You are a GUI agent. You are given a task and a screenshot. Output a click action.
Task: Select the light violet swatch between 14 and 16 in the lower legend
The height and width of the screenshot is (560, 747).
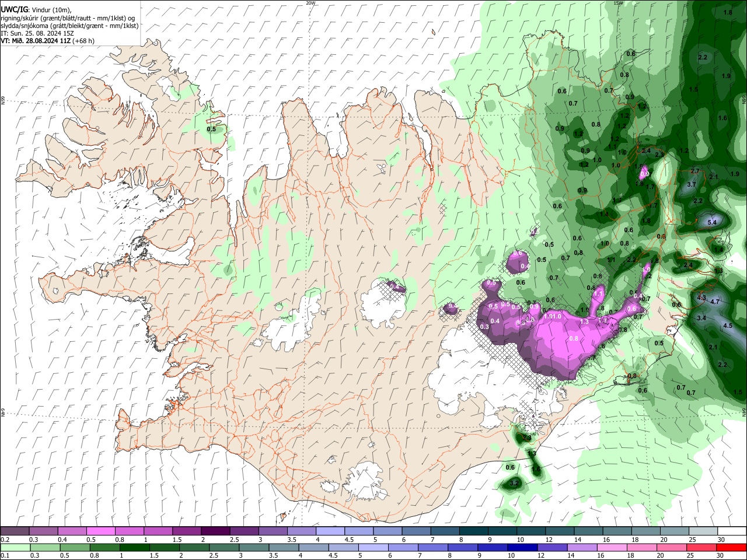[x=582, y=547]
